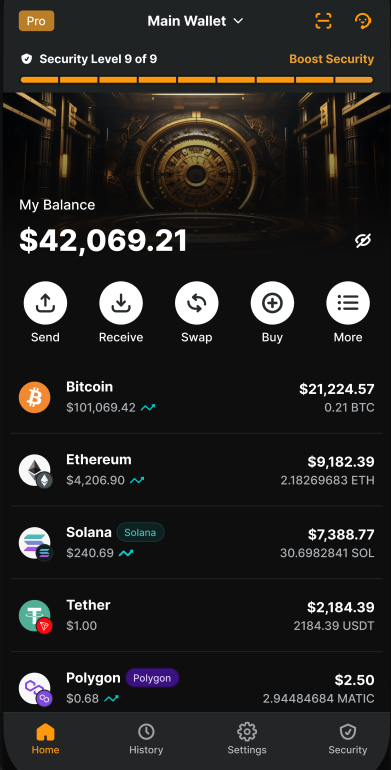The image size is (391, 770).
Task: Tap the Swap arrows icon
Action: click(196, 303)
